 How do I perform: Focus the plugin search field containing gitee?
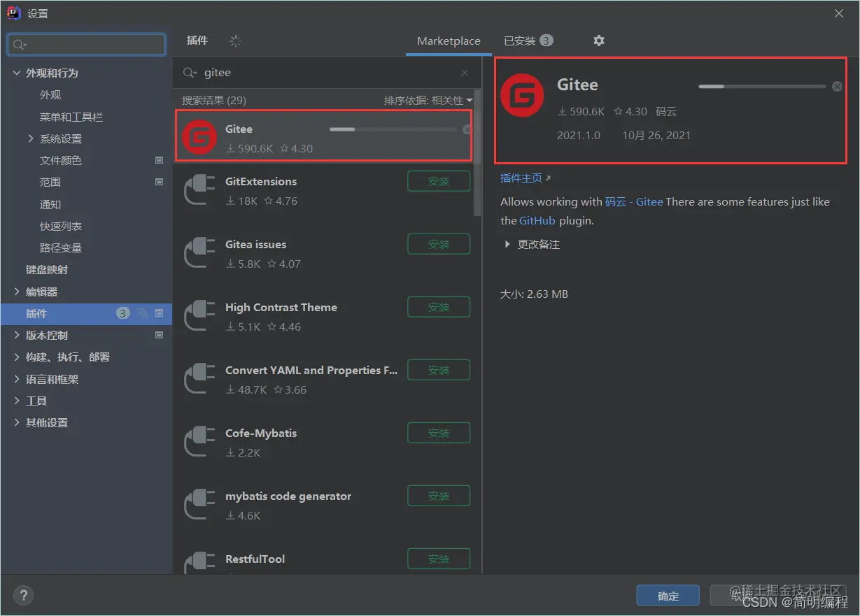pos(327,73)
